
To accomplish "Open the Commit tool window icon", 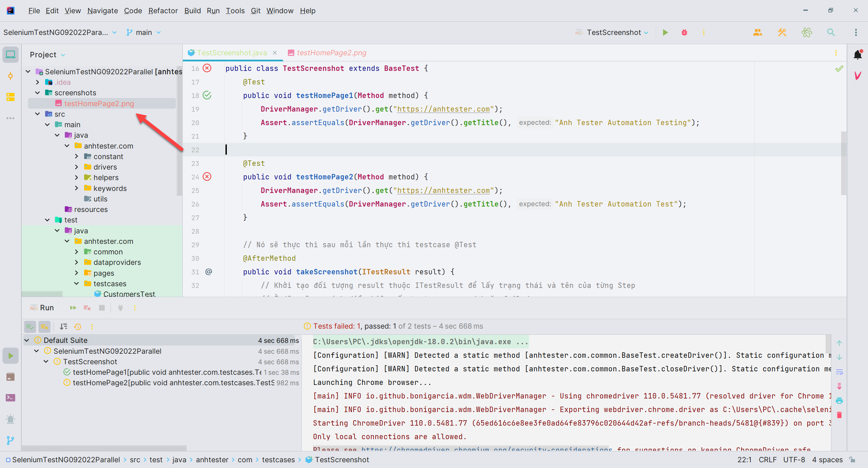I will coord(11,76).
